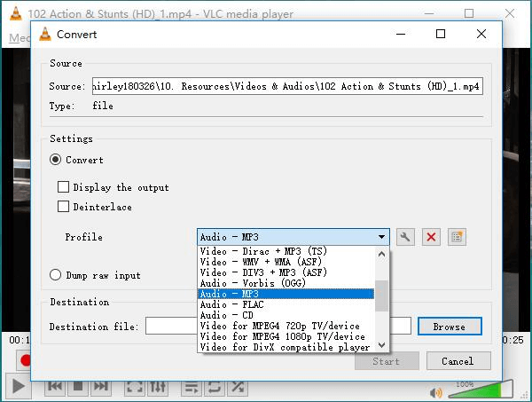Viewport: 532px width, 402px height.
Task: Click the Browse button
Action: point(450,327)
